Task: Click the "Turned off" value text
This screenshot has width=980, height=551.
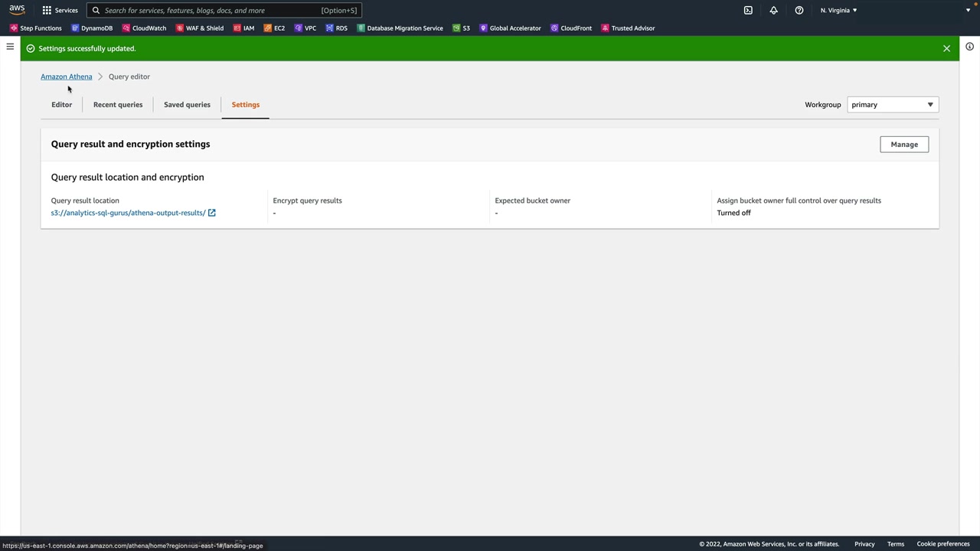Action: 734,213
